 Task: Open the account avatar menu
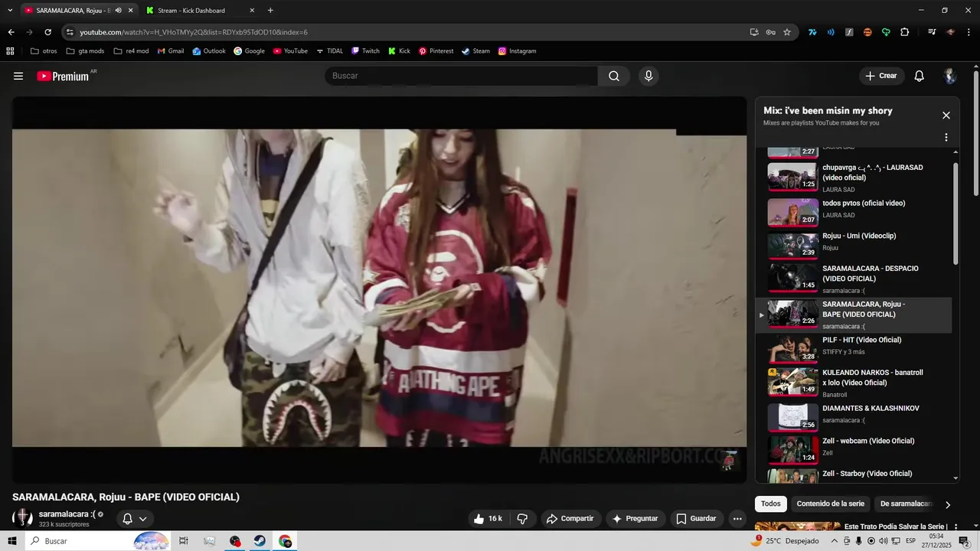coord(949,76)
